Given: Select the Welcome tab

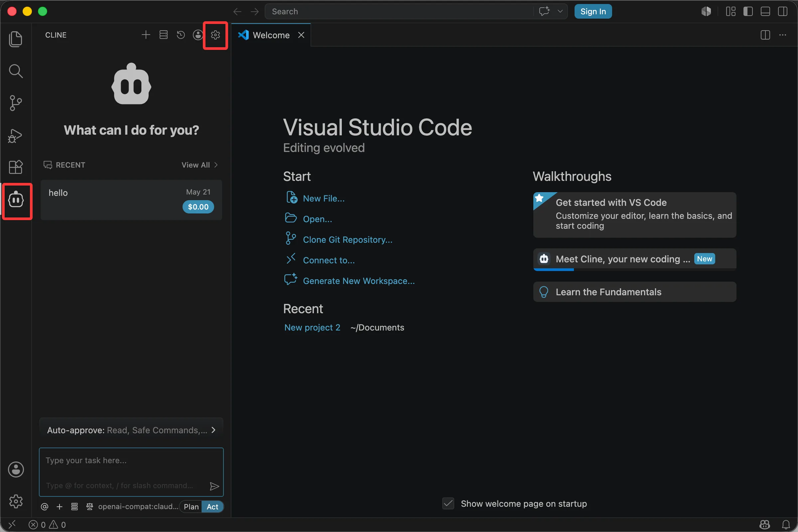Looking at the screenshot, I should (x=271, y=35).
